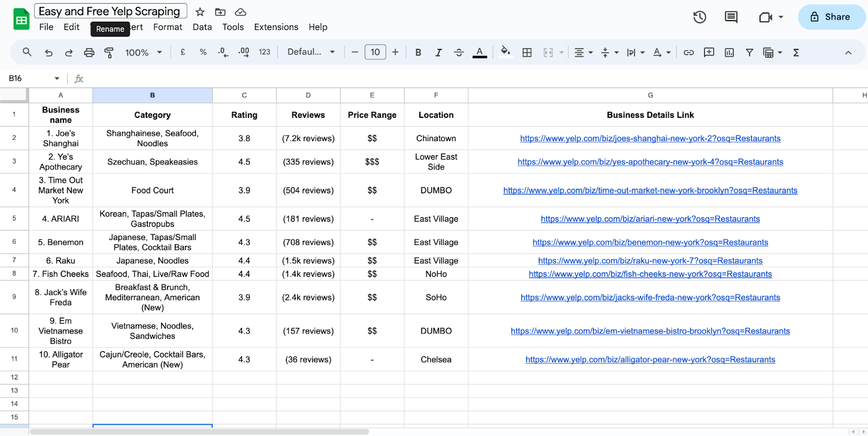The image size is (868, 436).
Task: Decrease the font size
Action: click(x=355, y=52)
